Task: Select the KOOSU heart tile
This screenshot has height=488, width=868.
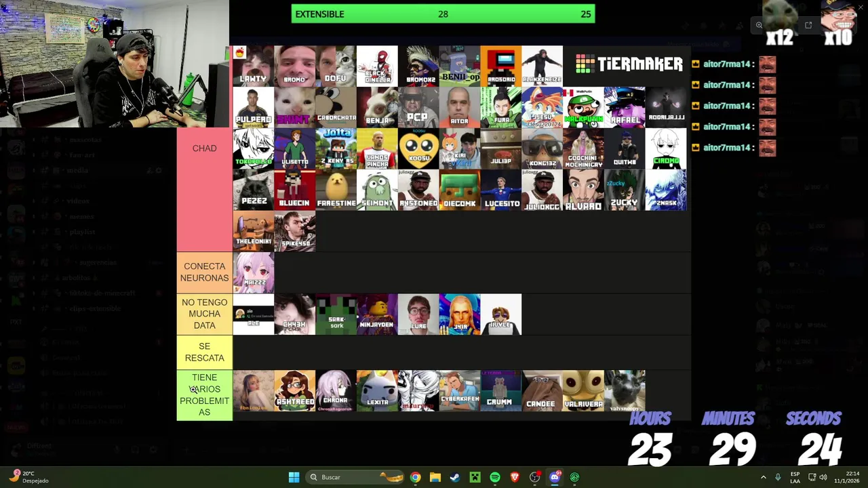Action: 418,148
